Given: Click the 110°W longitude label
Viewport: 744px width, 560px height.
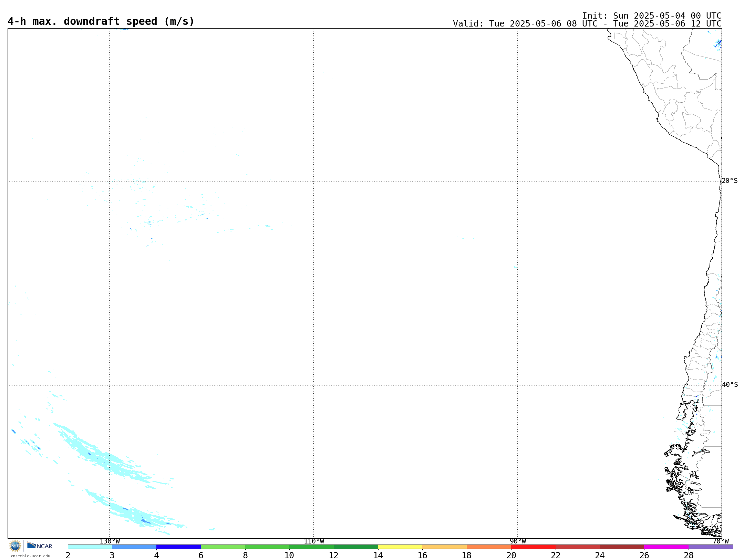Looking at the screenshot, I should (314, 541).
